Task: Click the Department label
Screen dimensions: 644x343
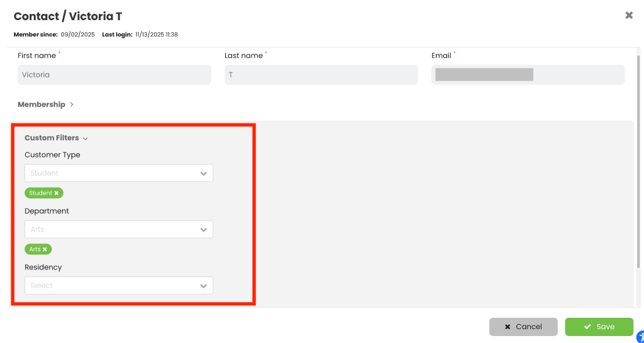Action: coord(47,211)
